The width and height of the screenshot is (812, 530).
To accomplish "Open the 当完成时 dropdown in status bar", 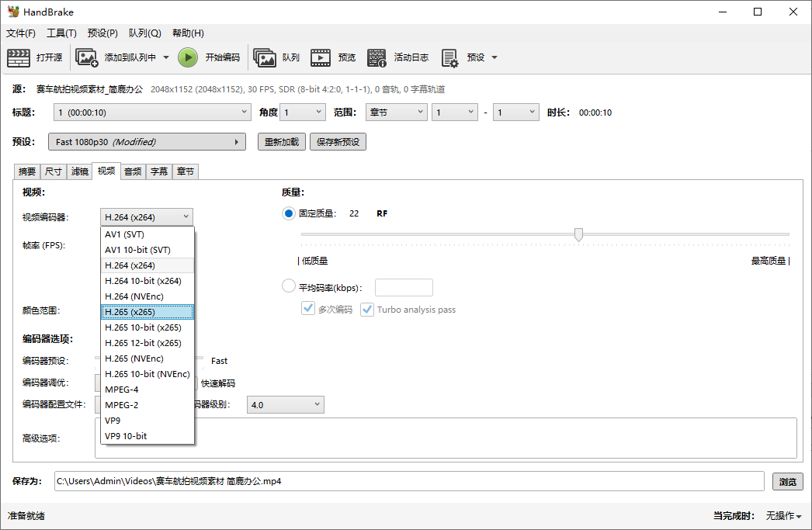I will pos(783,516).
